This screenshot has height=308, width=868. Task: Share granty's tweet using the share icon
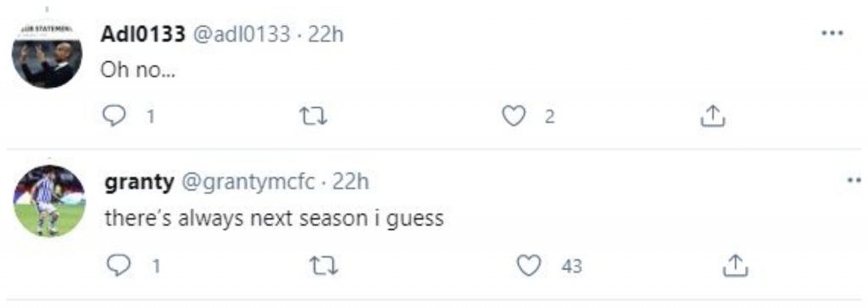pos(736,266)
